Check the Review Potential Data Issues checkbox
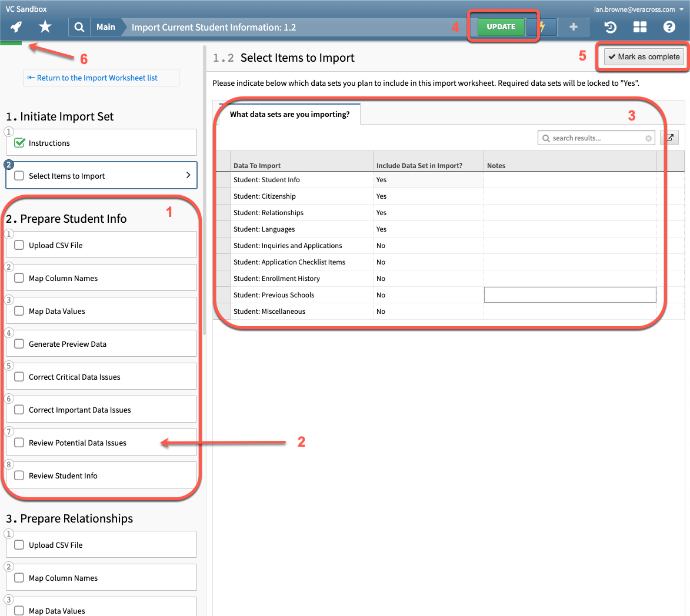 tap(20, 441)
